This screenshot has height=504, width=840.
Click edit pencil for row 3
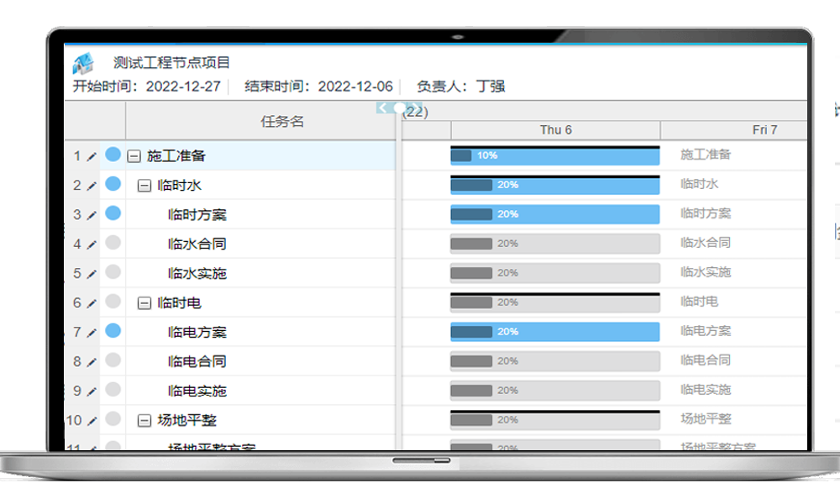click(92, 215)
